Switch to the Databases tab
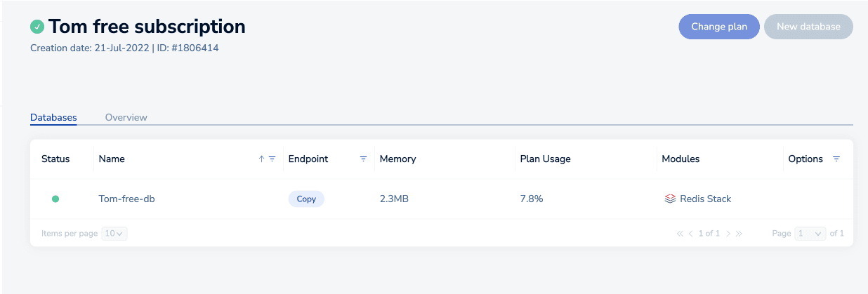Viewport: 868px width, 294px height. click(53, 118)
